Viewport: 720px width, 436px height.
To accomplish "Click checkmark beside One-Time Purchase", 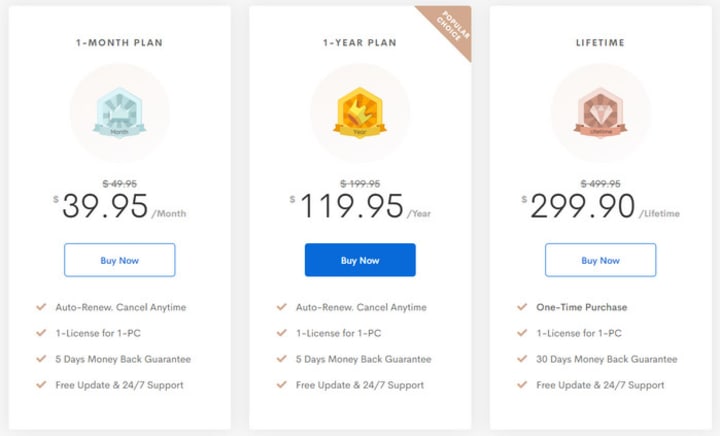I will (522, 307).
